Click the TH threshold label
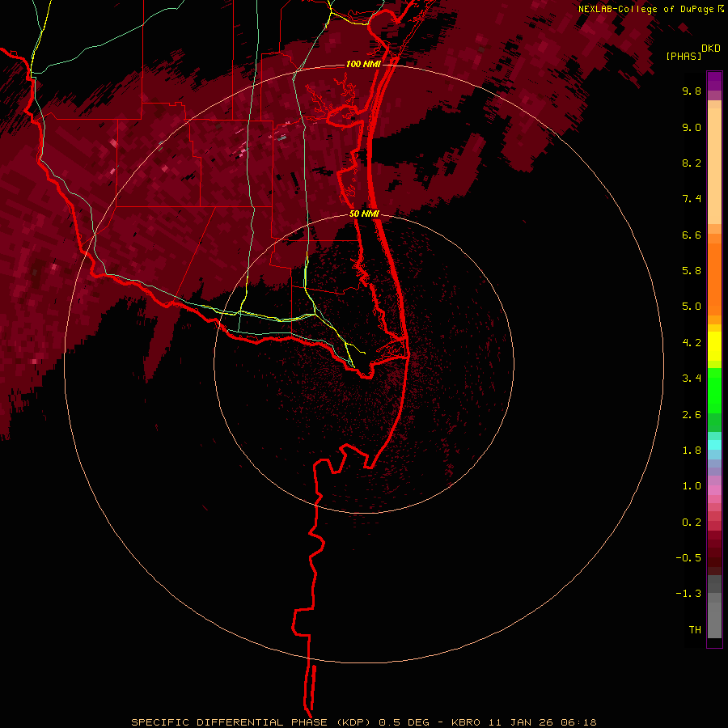The image size is (728, 728). [695, 630]
